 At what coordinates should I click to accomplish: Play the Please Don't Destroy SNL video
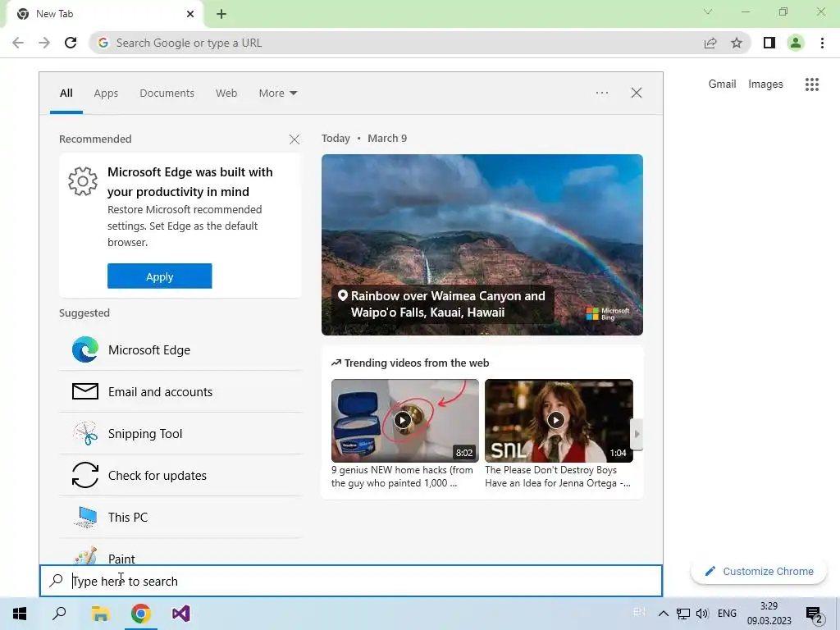pos(559,421)
